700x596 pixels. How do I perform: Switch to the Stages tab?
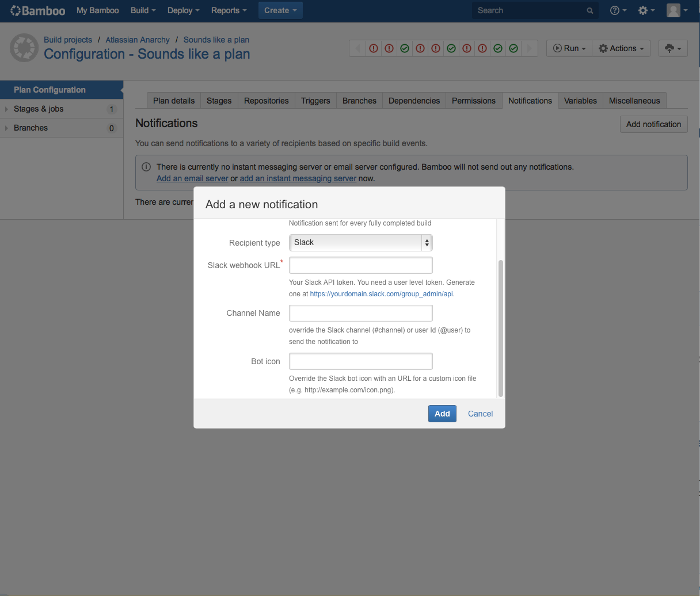tap(219, 101)
